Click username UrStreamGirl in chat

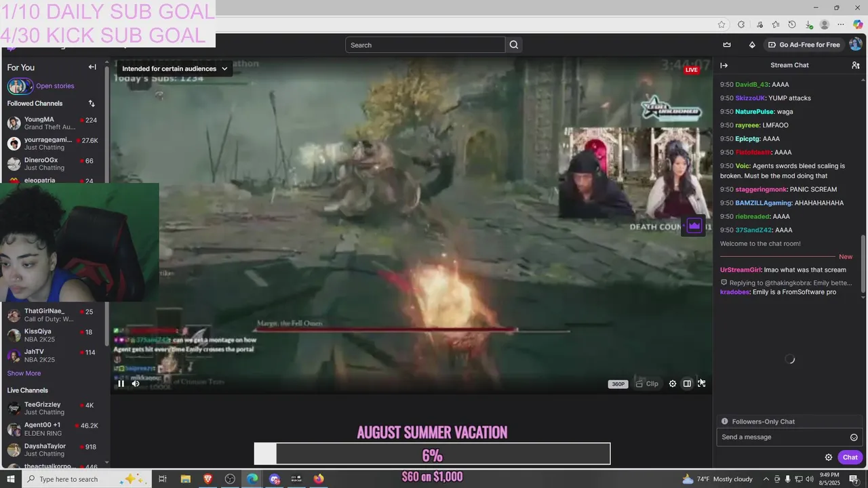pyautogui.click(x=741, y=270)
